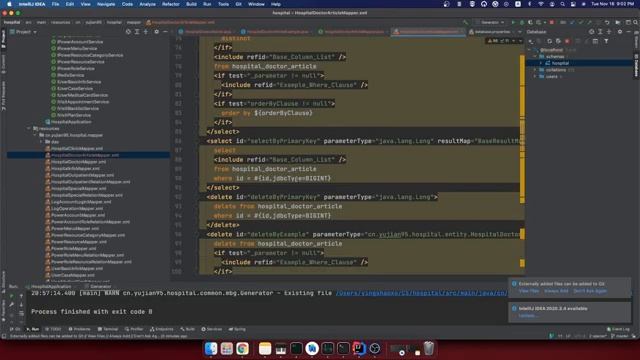
Task: Open Event Log in status bar
Action: click(618, 329)
